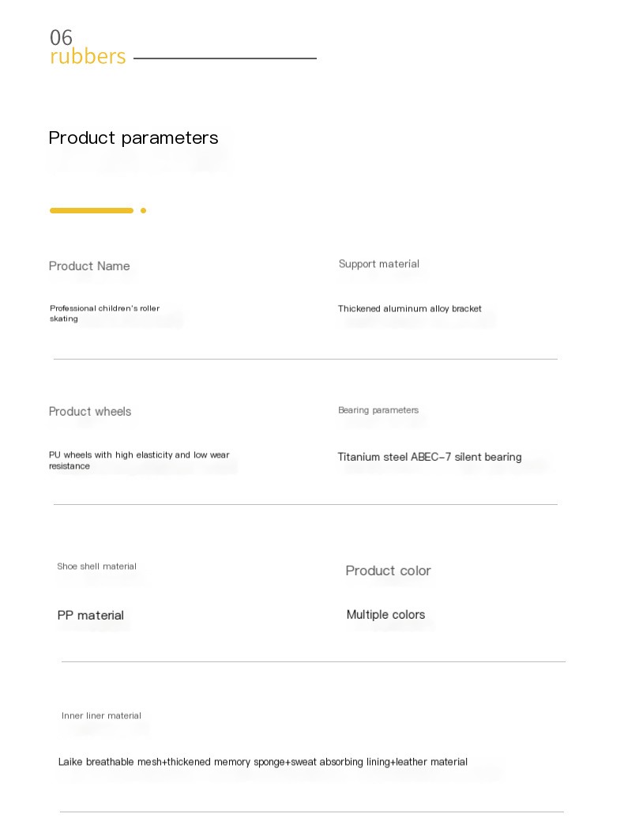The height and width of the screenshot is (840, 624).
Task: Click the 'Shoe shell material' label
Action: pos(97,567)
